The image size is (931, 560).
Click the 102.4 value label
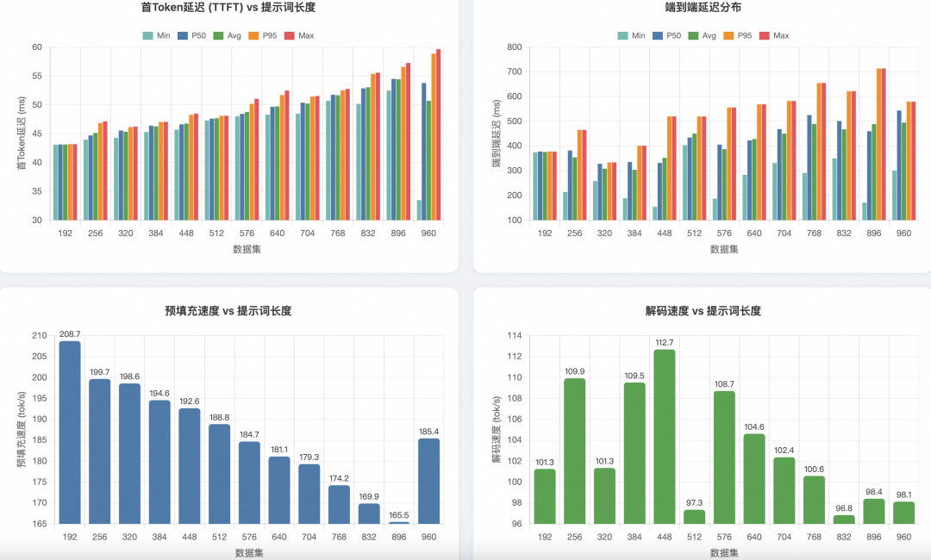click(784, 451)
